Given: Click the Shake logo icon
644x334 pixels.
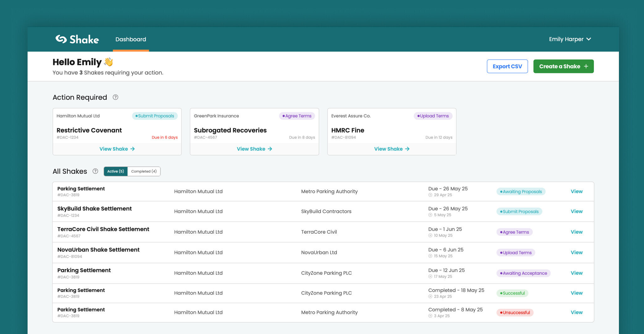Looking at the screenshot, I should coord(61,39).
